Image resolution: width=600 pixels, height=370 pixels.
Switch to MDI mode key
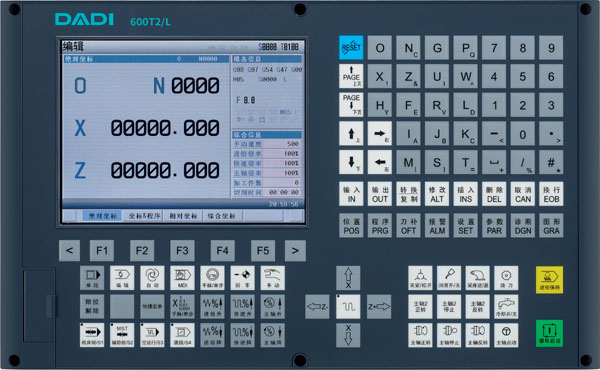[182, 278]
